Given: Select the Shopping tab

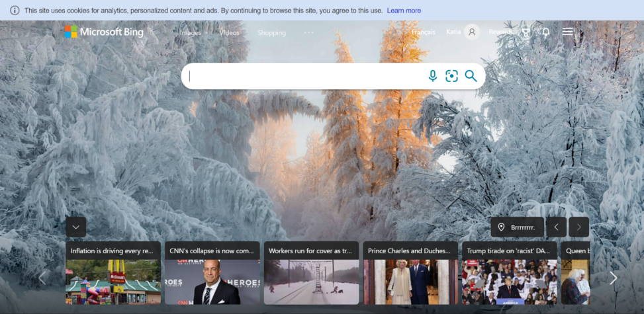Looking at the screenshot, I should click(x=271, y=32).
